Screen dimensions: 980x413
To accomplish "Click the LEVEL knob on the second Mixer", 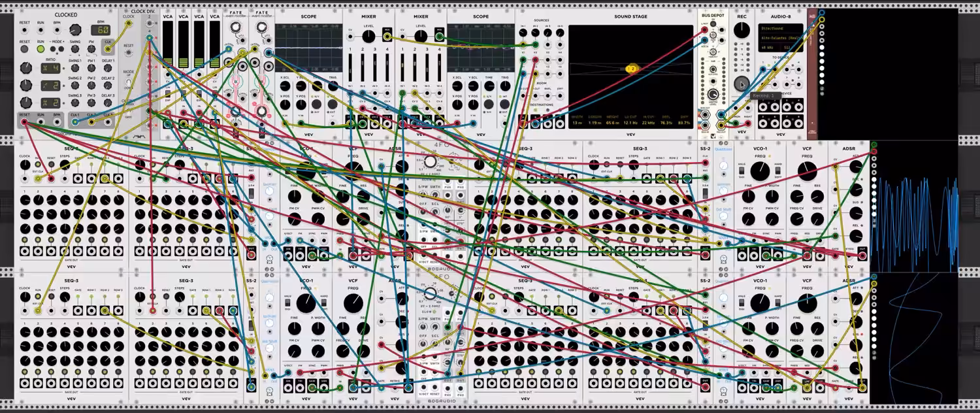I will click(421, 36).
